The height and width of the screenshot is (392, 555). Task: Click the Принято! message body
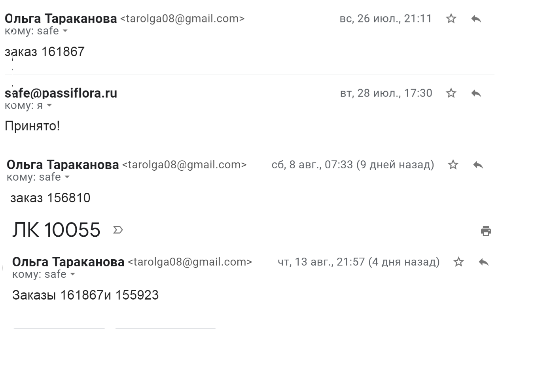point(32,126)
